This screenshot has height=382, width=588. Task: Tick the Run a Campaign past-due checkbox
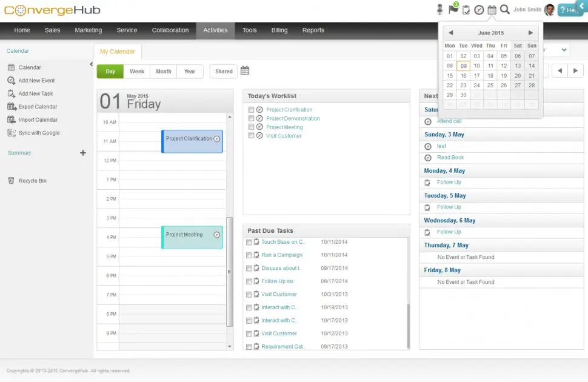pyautogui.click(x=249, y=255)
